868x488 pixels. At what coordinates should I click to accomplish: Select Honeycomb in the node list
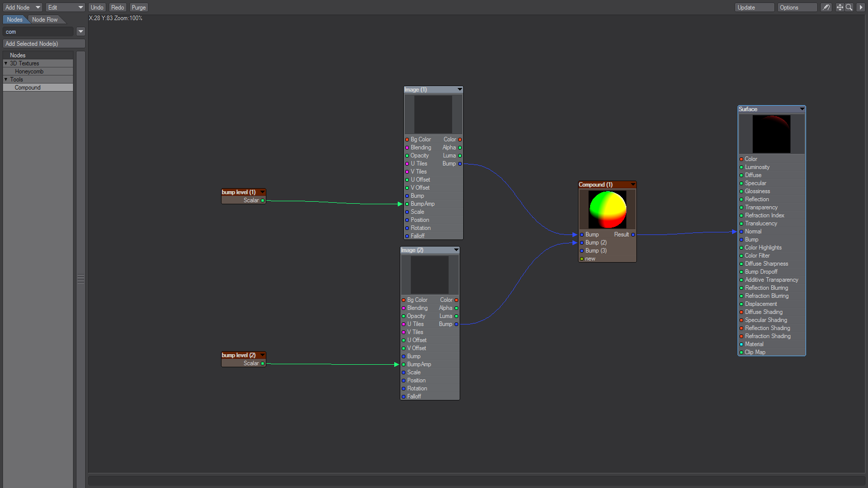29,71
